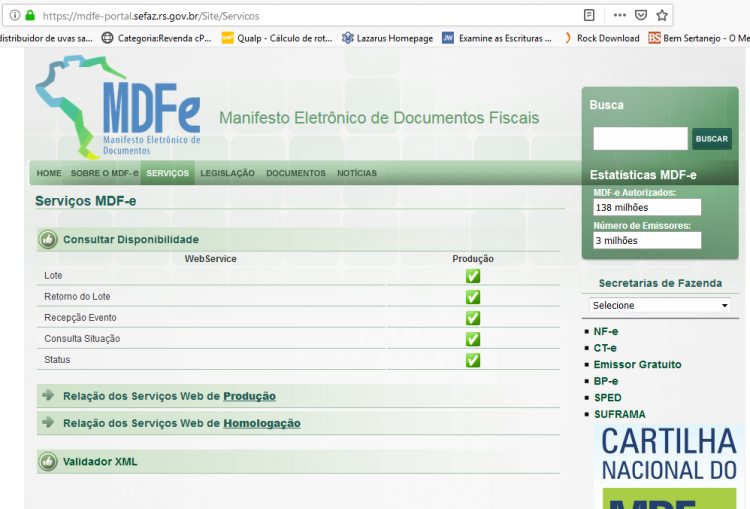Go to the DOCUMENTOS menu tab
The width and height of the screenshot is (750, 509).
click(x=296, y=173)
